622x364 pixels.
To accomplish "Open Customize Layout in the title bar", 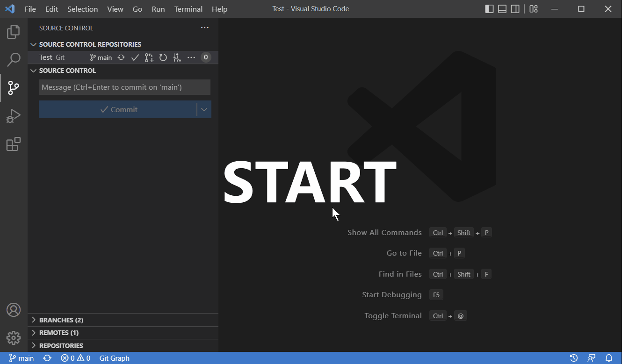I will pos(534,9).
